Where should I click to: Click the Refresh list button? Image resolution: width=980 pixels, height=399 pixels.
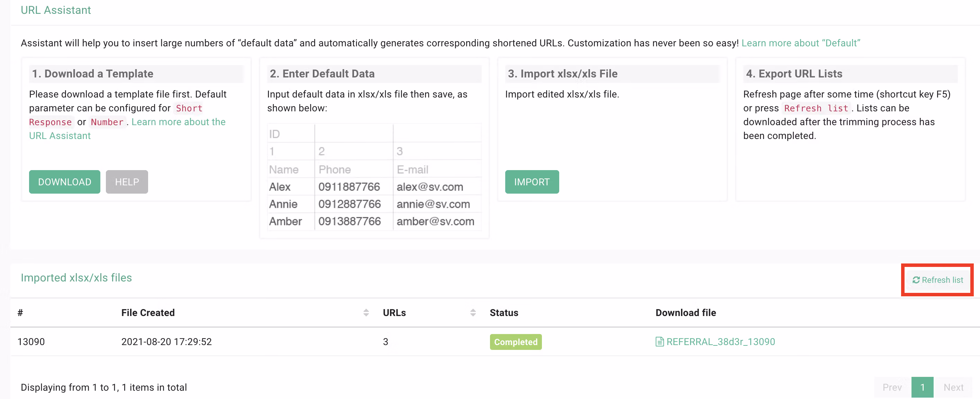(937, 280)
